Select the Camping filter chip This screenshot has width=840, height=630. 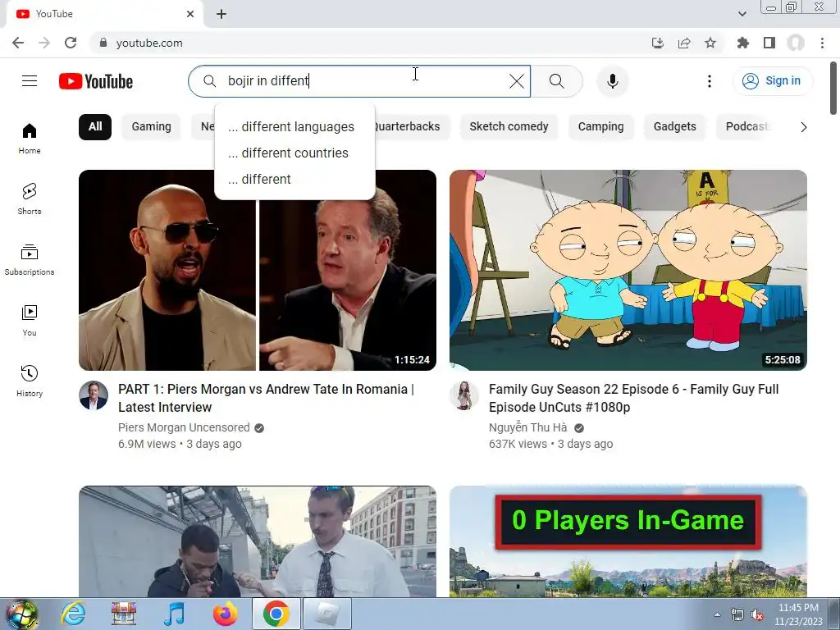point(600,127)
